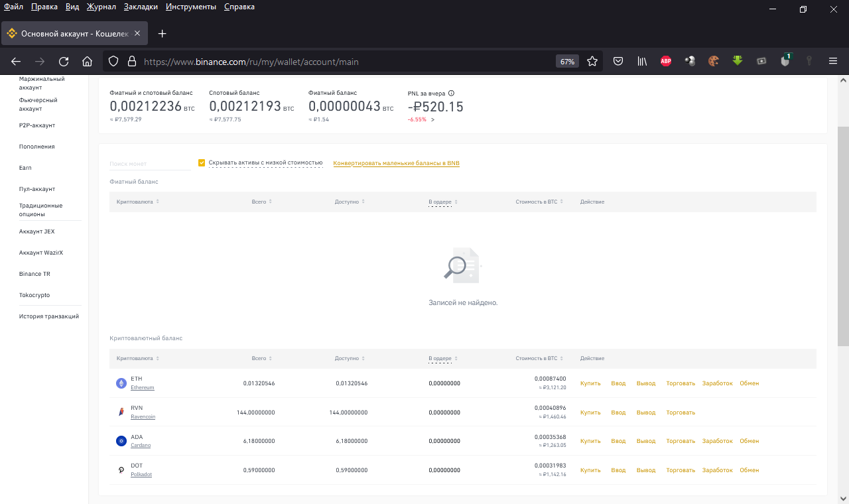
Task: Click the Ravencoin coin icon
Action: pos(121,412)
